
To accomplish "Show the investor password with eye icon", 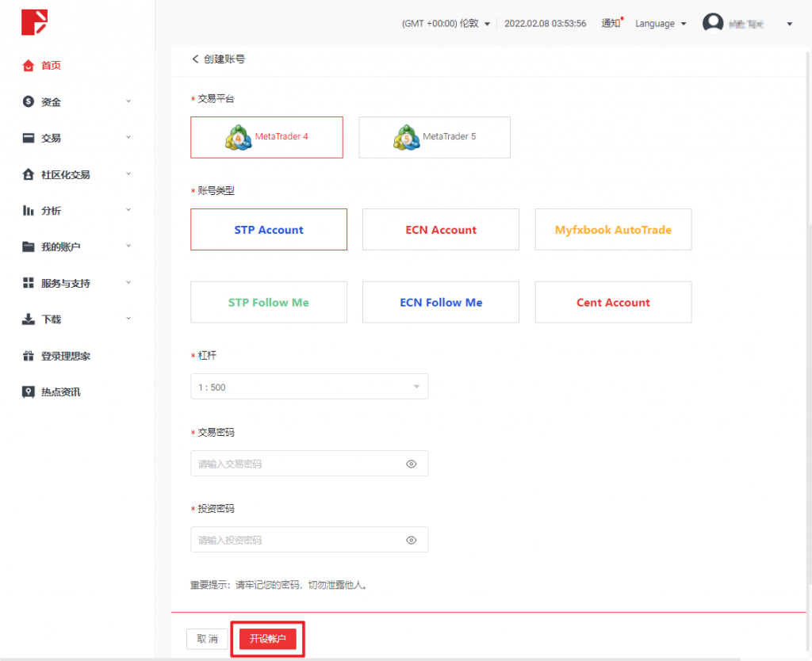I will (411, 541).
